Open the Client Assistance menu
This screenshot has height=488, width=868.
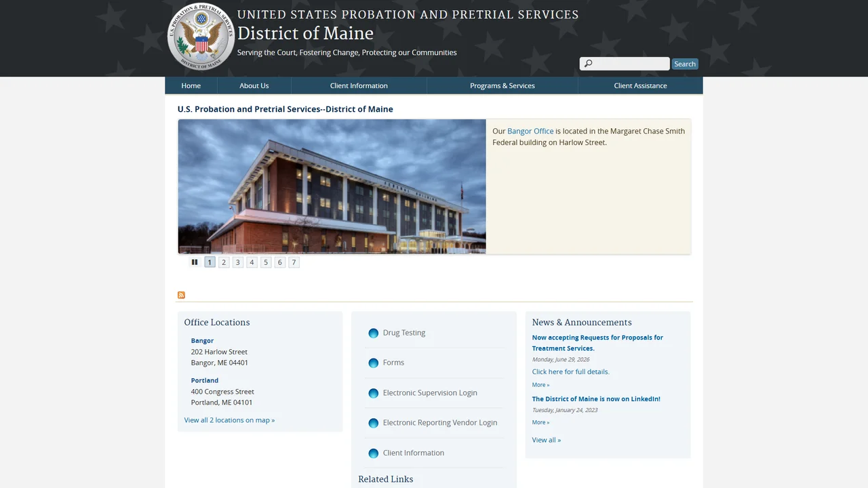[x=640, y=85]
